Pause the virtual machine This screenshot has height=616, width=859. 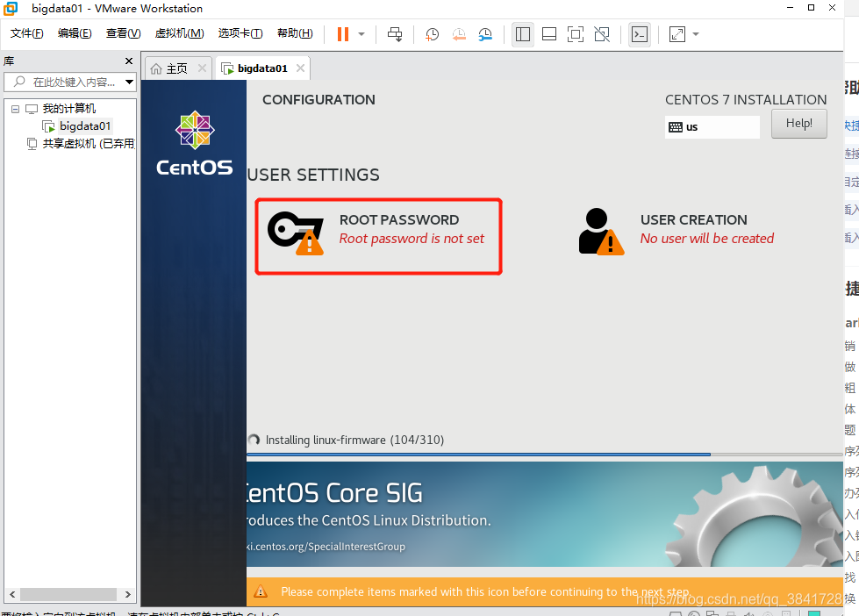click(342, 34)
